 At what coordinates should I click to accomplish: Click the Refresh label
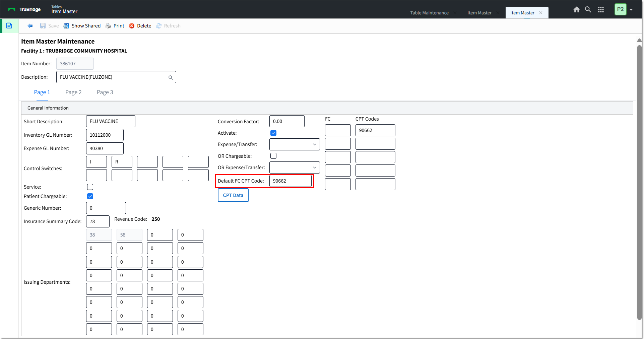[172, 26]
